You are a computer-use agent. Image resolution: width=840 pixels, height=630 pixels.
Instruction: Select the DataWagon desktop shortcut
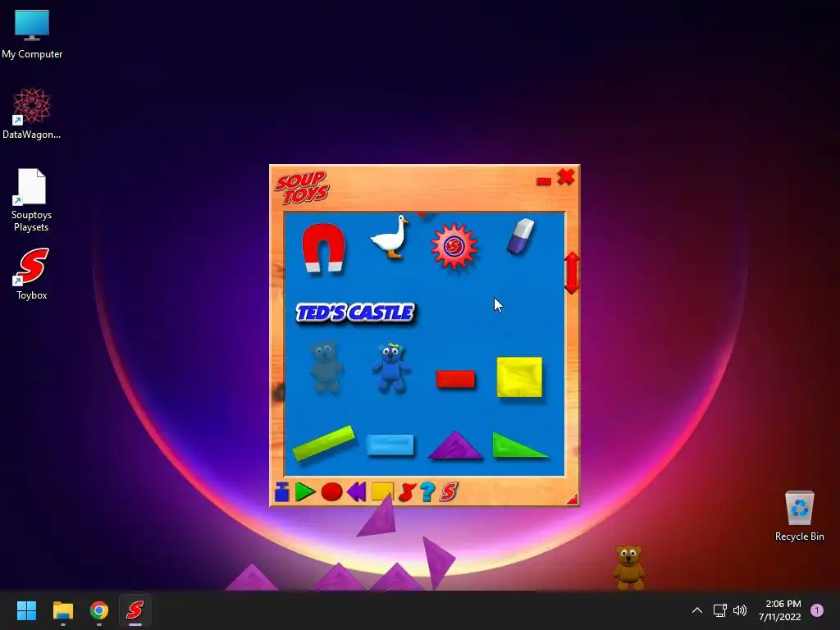click(x=32, y=114)
